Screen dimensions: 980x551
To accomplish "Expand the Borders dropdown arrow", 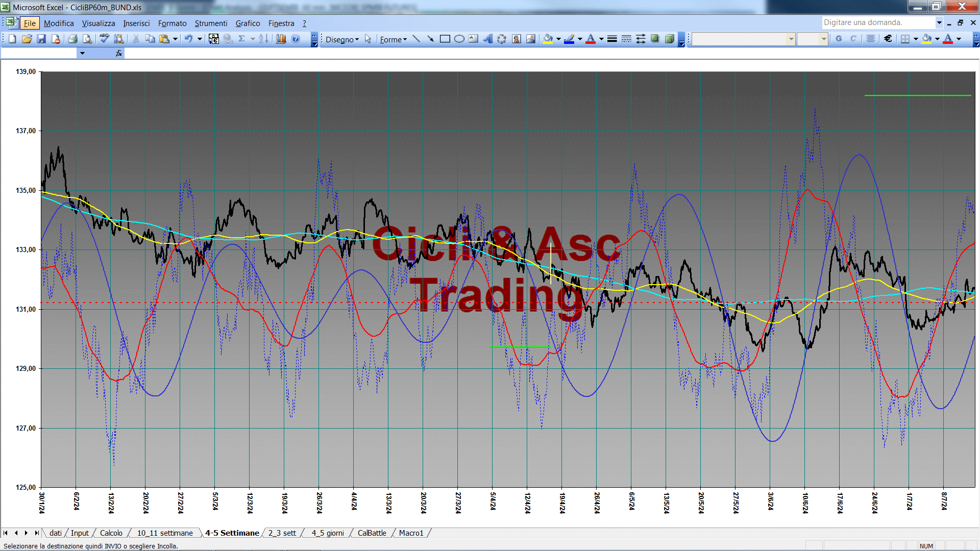I will click(916, 39).
